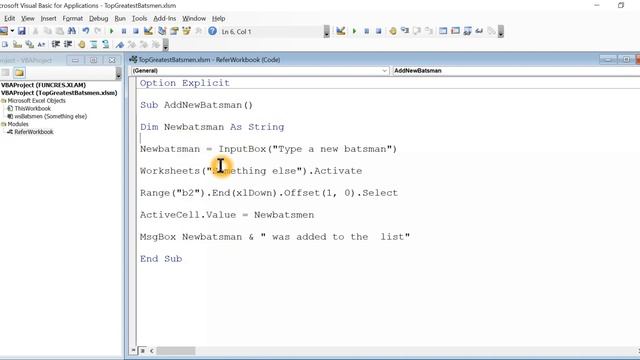Open the Tools menu

coord(139,18)
